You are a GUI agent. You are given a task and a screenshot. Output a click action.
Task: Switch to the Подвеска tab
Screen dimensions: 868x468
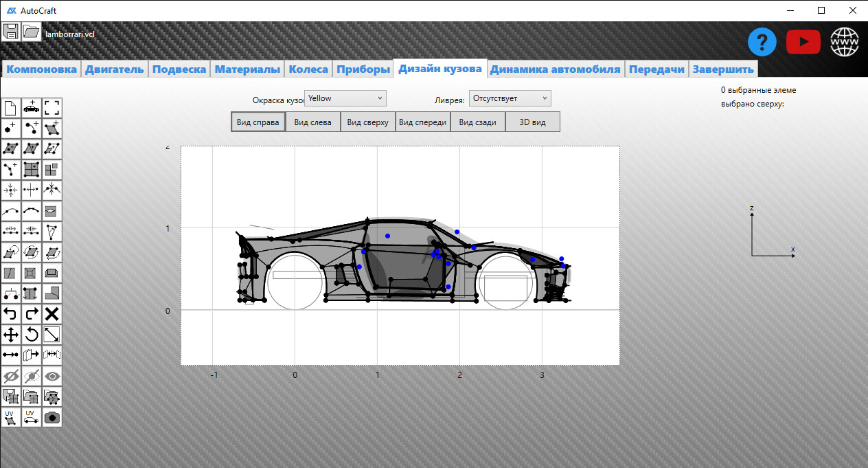[x=179, y=68]
